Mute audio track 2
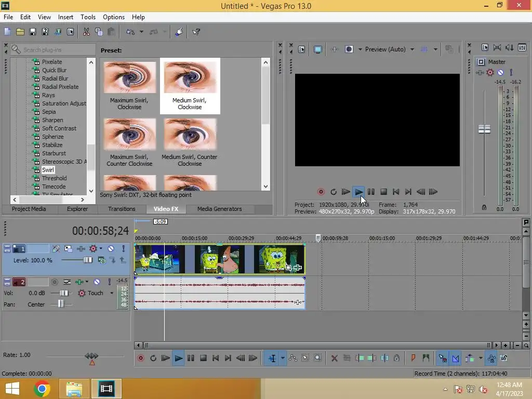 coord(97,282)
